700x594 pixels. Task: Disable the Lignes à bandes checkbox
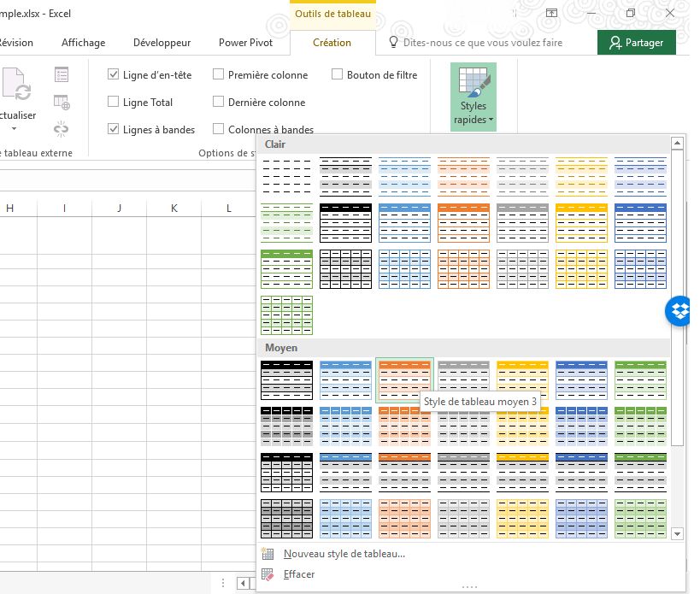point(114,129)
